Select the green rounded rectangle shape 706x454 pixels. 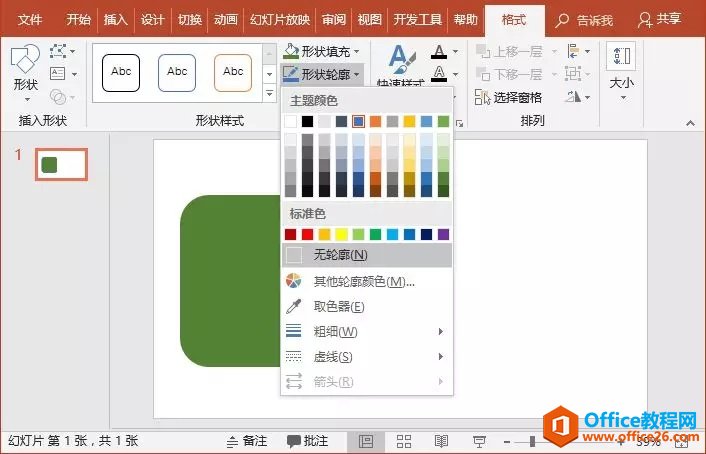point(230,281)
